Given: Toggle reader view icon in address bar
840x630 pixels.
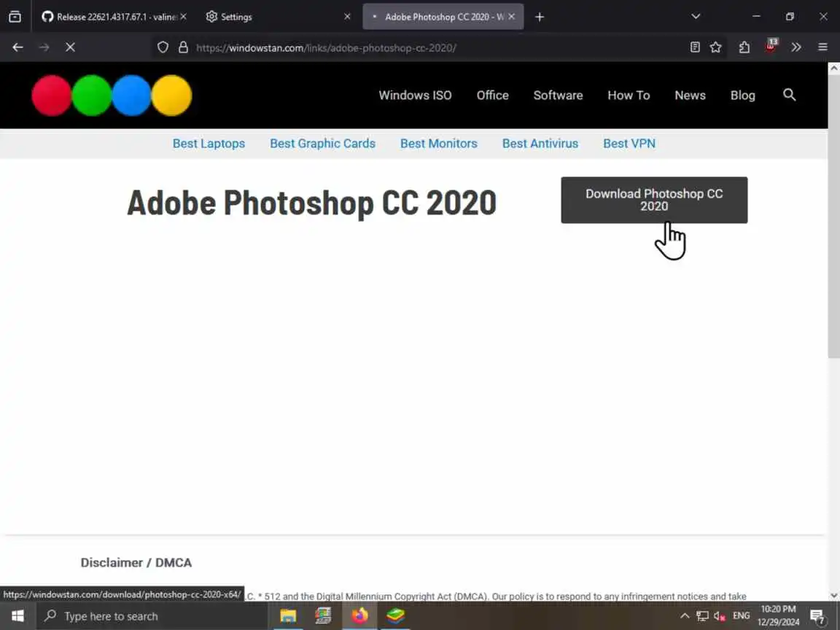Looking at the screenshot, I should [x=695, y=47].
